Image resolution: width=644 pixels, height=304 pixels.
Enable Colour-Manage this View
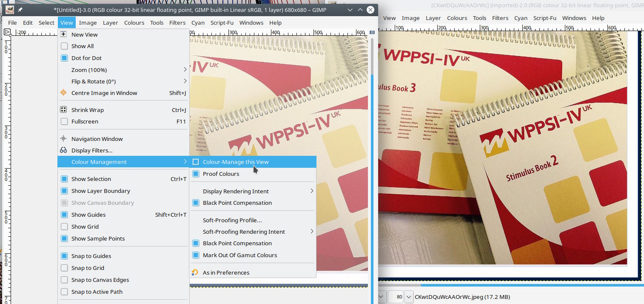196,162
